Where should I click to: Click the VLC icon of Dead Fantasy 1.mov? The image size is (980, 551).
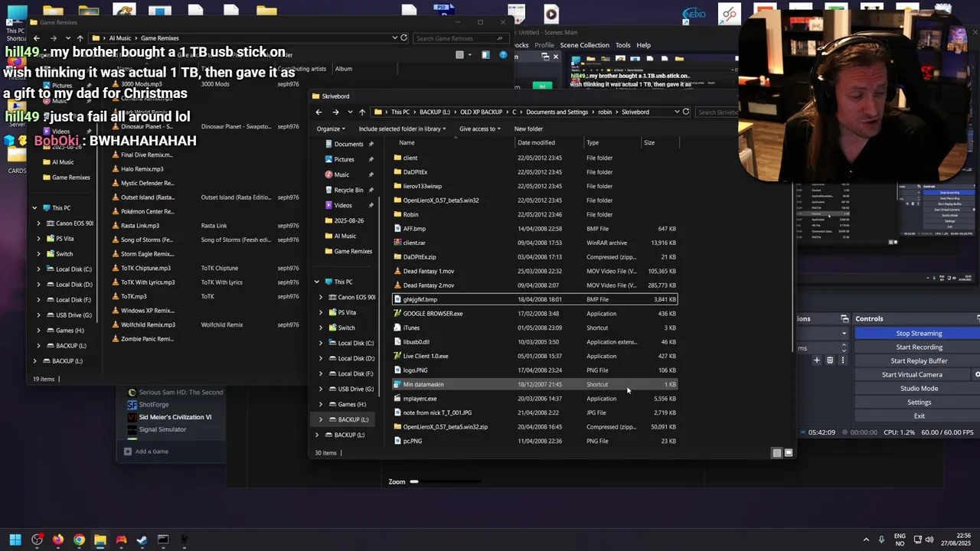397,271
